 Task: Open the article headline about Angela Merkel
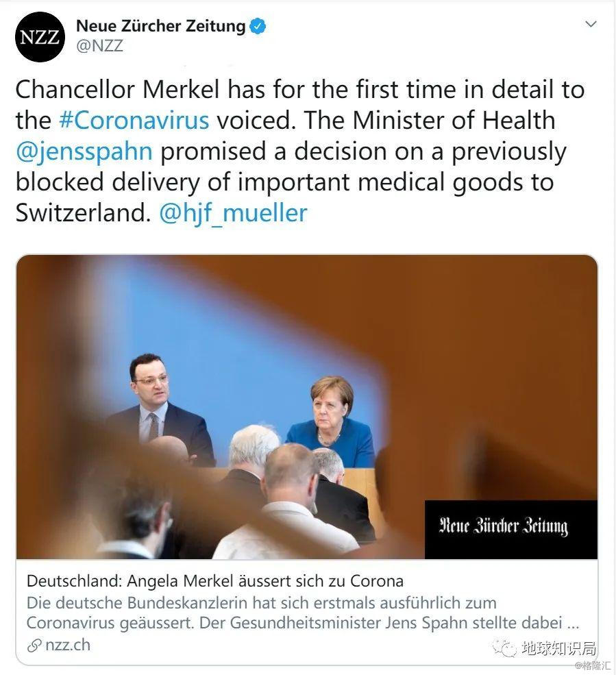[215, 581]
